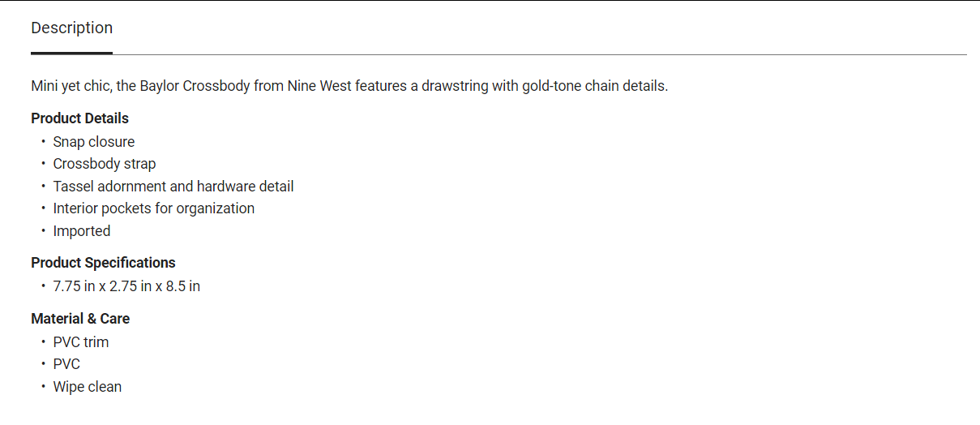Select the "Imported" bullet item
980x425 pixels.
pos(82,231)
